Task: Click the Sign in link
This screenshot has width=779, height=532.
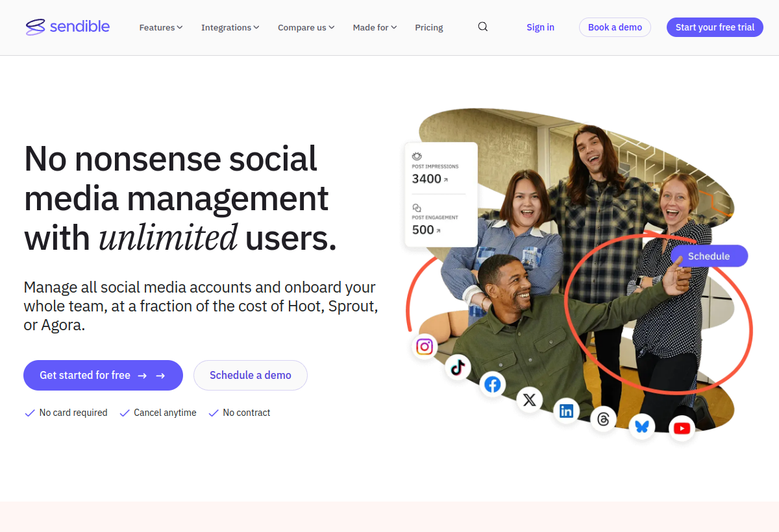Action: (x=540, y=27)
